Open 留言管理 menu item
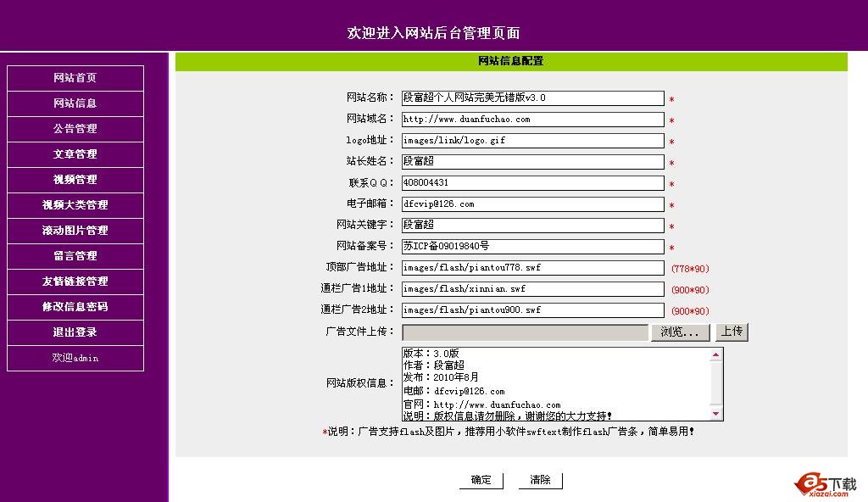This screenshot has height=502, width=868. (75, 257)
